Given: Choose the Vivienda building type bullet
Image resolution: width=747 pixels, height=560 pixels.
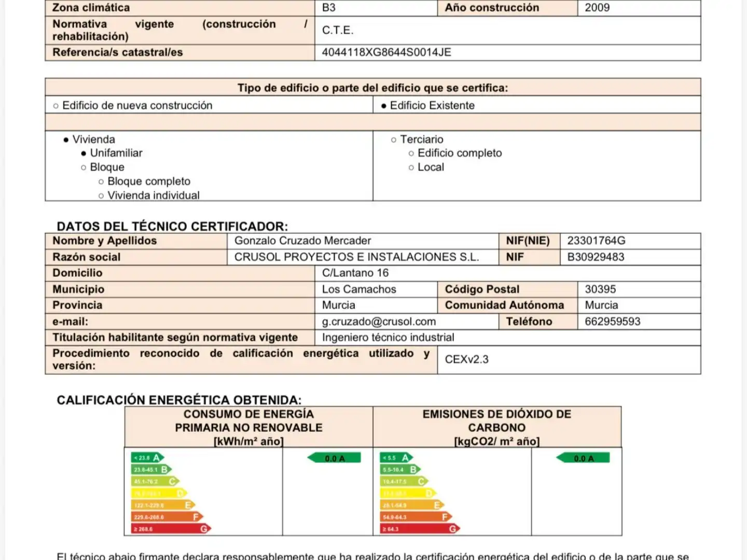Looking at the screenshot, I should 89,139.
